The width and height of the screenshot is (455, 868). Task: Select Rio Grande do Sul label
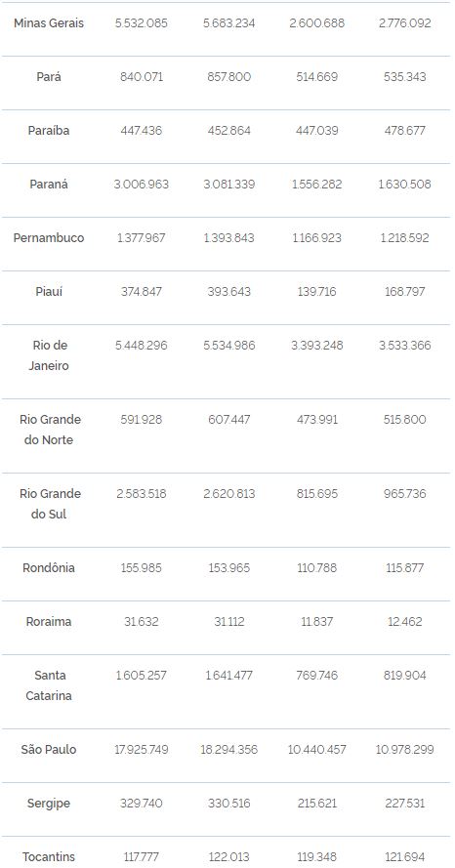[x=50, y=504]
